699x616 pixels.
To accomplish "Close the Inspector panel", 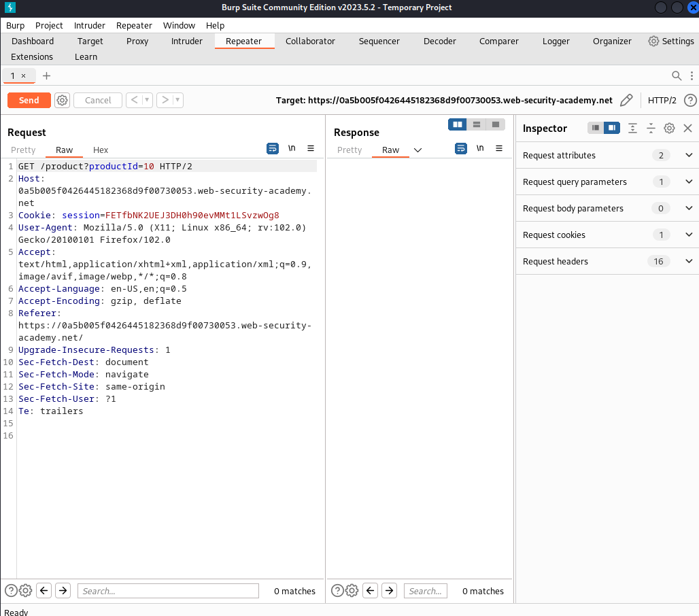I will click(x=688, y=129).
